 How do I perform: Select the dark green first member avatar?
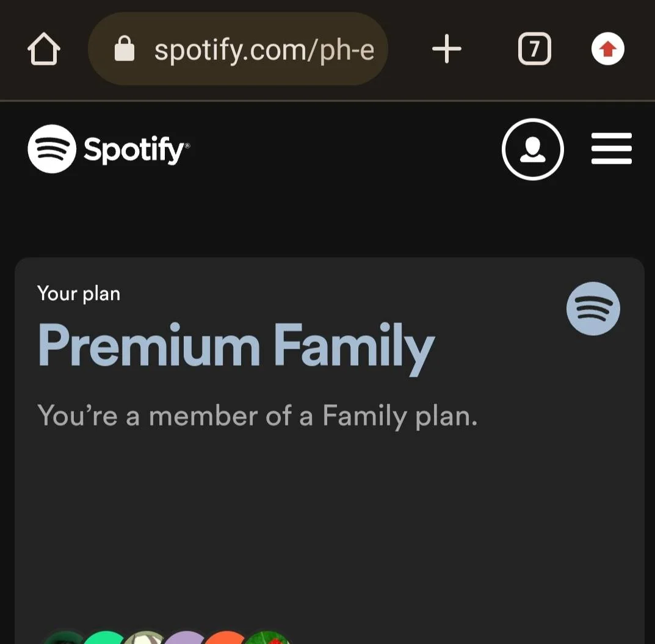tap(63, 637)
